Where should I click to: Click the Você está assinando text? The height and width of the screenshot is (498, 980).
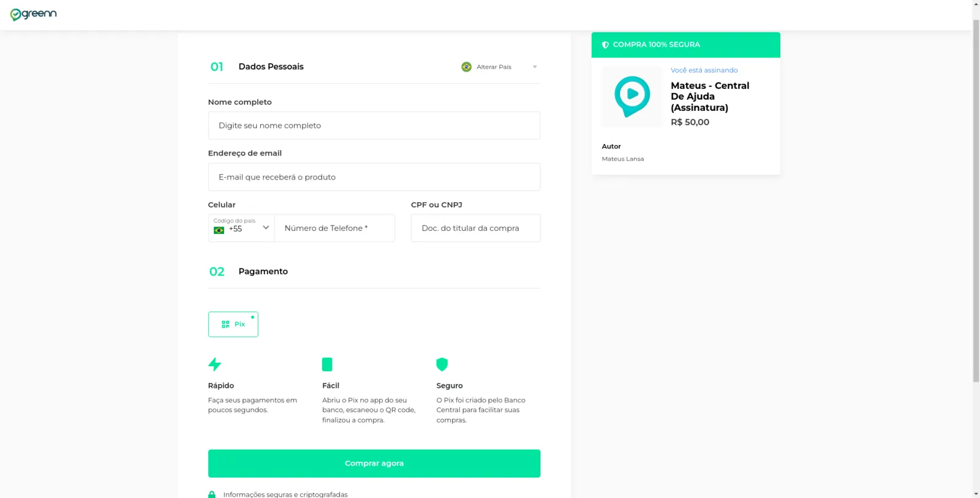[704, 70]
